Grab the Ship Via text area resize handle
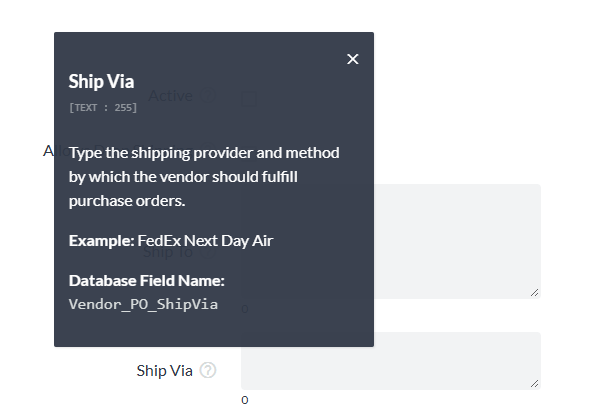 [x=535, y=383]
